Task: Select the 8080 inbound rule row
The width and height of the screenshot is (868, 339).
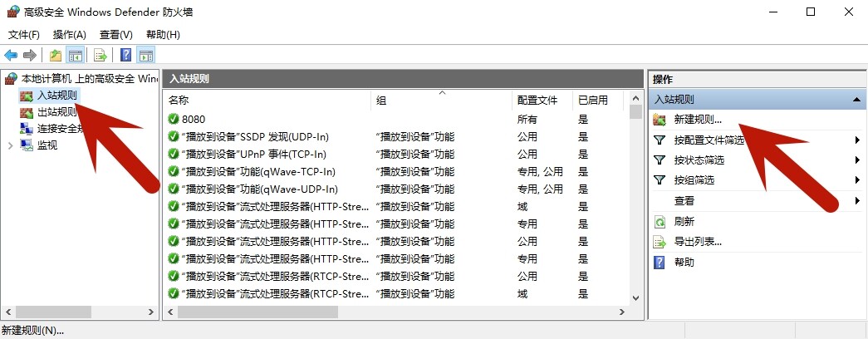Action: pos(194,119)
